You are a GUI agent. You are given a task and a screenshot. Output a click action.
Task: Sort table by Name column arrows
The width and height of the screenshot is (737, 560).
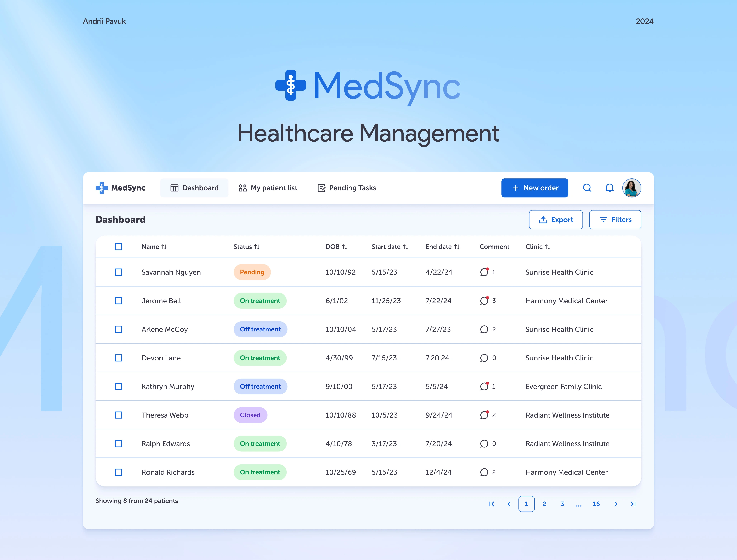coord(164,247)
